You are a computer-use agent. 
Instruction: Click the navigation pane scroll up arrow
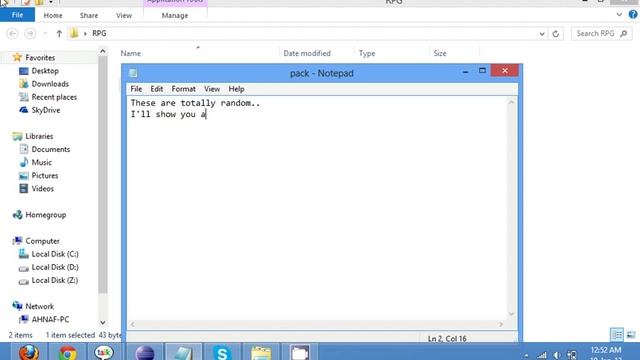pyautogui.click(x=103, y=51)
